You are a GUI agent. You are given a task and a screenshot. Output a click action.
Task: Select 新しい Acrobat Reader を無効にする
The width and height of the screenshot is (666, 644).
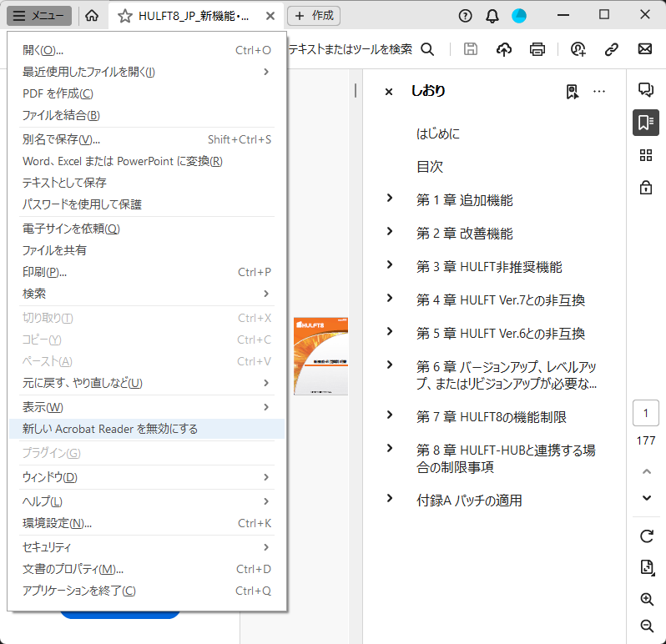[147, 429]
